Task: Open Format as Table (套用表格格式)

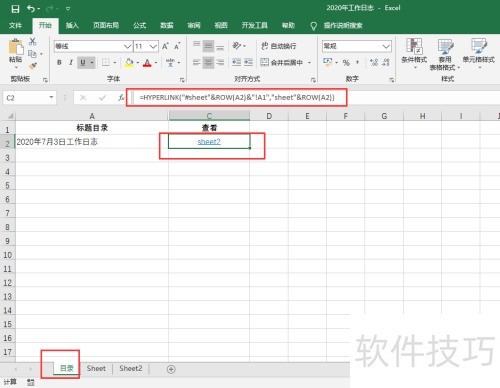Action: tap(445, 54)
